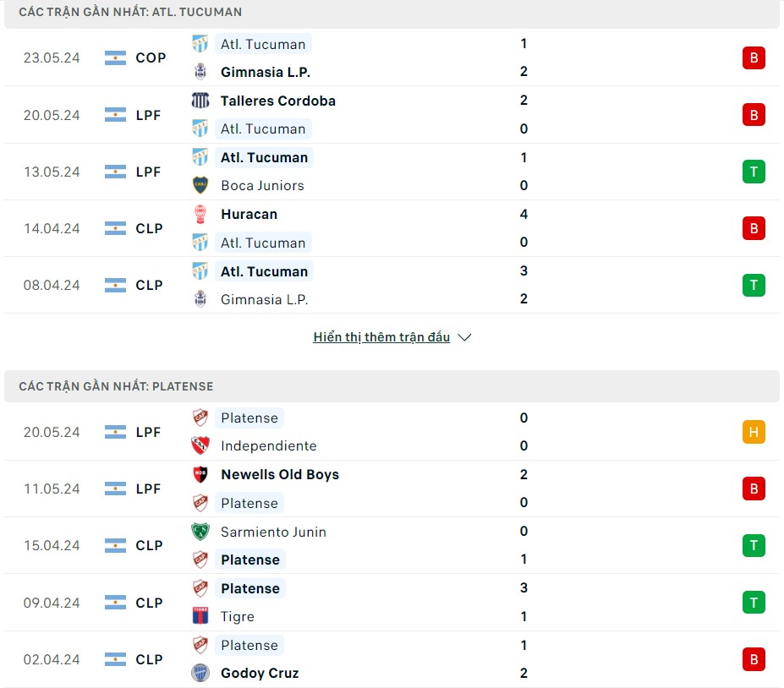Viewport: 784px width, 688px height.
Task: Click the Godoy Cruz team crest
Action: pos(200,674)
